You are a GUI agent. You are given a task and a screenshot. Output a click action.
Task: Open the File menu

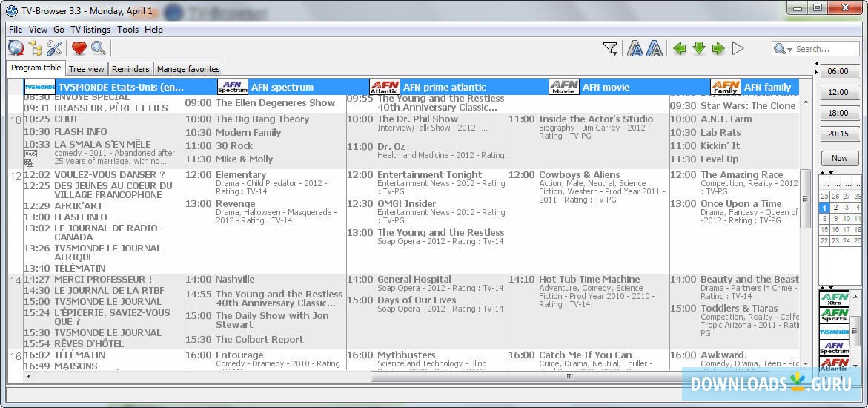(16, 30)
